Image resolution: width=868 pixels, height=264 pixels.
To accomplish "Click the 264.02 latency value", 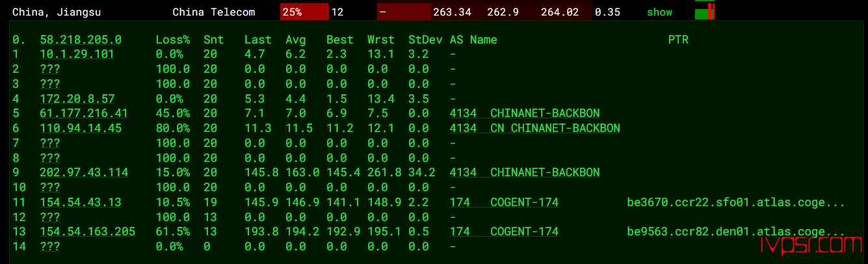I will pyautogui.click(x=560, y=12).
